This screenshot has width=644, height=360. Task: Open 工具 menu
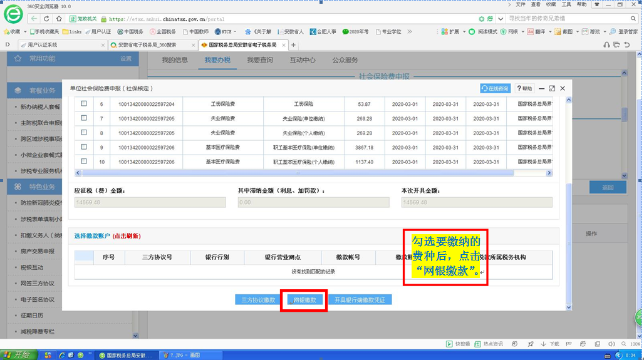pos(566,4)
